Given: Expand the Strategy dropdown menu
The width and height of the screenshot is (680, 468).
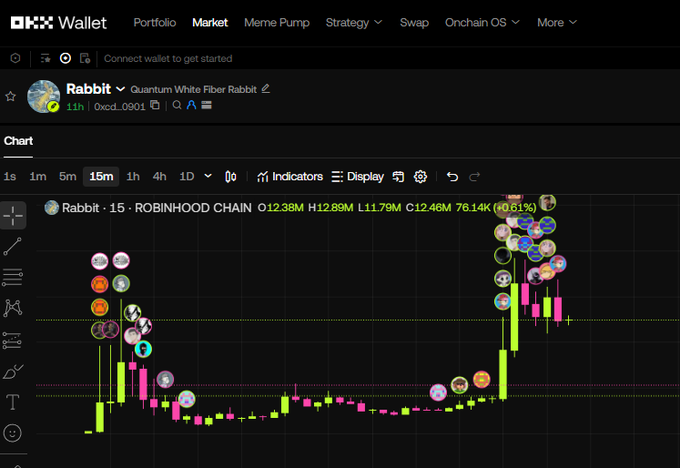Looking at the screenshot, I should pos(354,23).
